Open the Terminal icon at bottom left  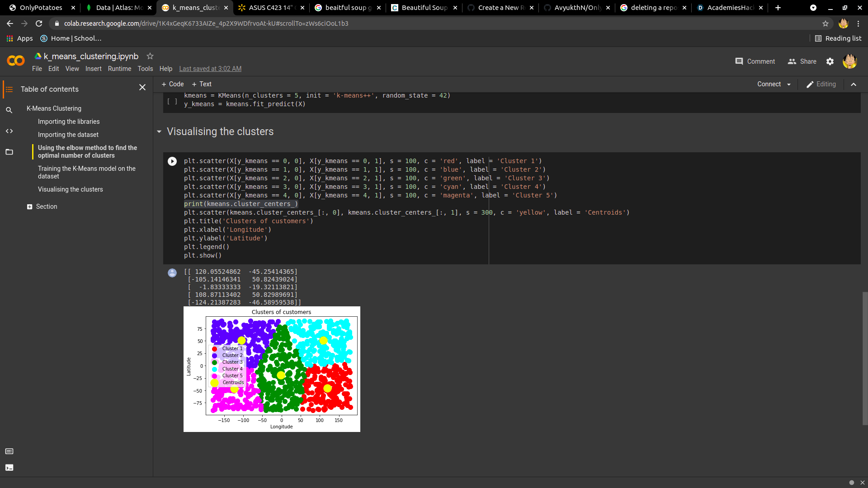pos(9,468)
